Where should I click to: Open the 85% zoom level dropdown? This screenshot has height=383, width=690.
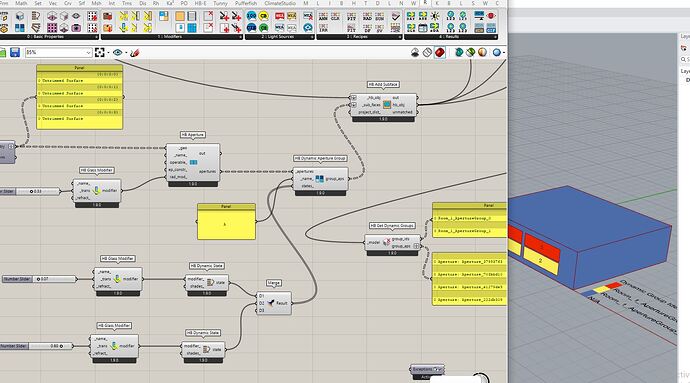coord(88,53)
